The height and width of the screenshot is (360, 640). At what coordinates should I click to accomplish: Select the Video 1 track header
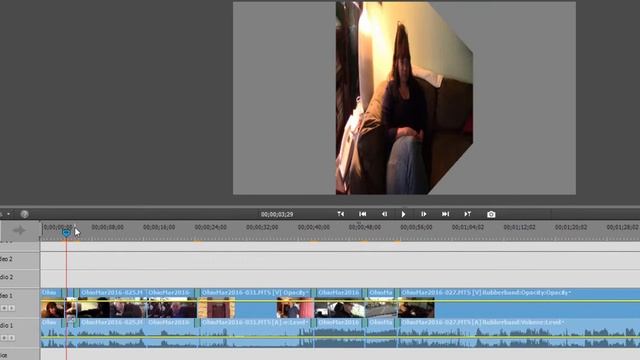pos(20,303)
